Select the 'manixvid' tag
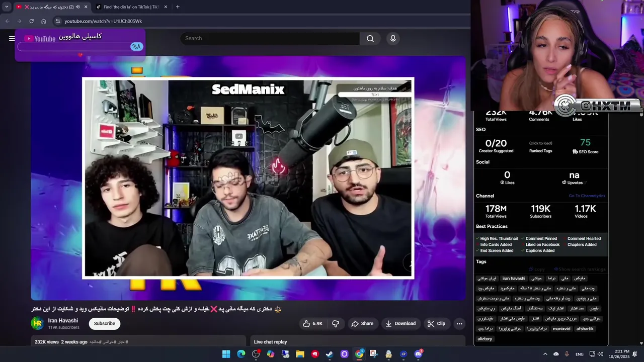 point(561,329)
